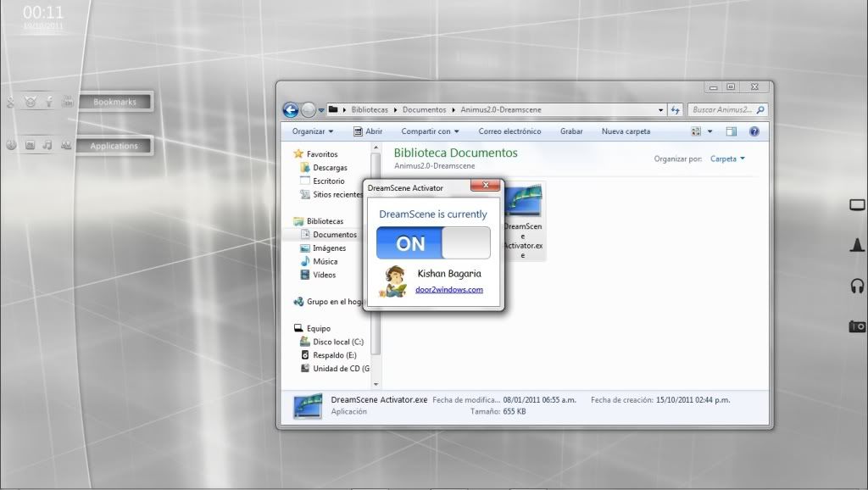This screenshot has height=490, width=868.
Task: Click Correo electrónico toolbar command
Action: 509,131
